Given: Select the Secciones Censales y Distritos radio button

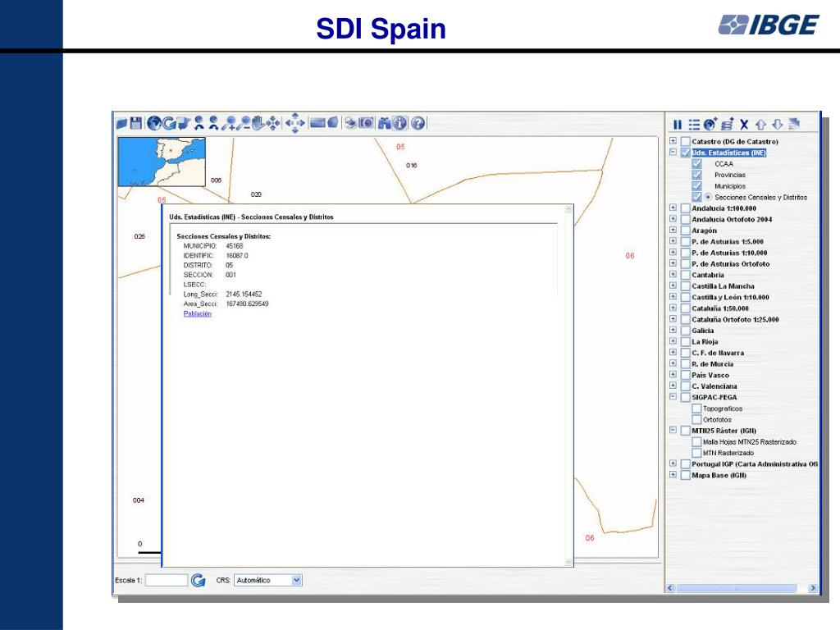Looking at the screenshot, I should tap(708, 197).
